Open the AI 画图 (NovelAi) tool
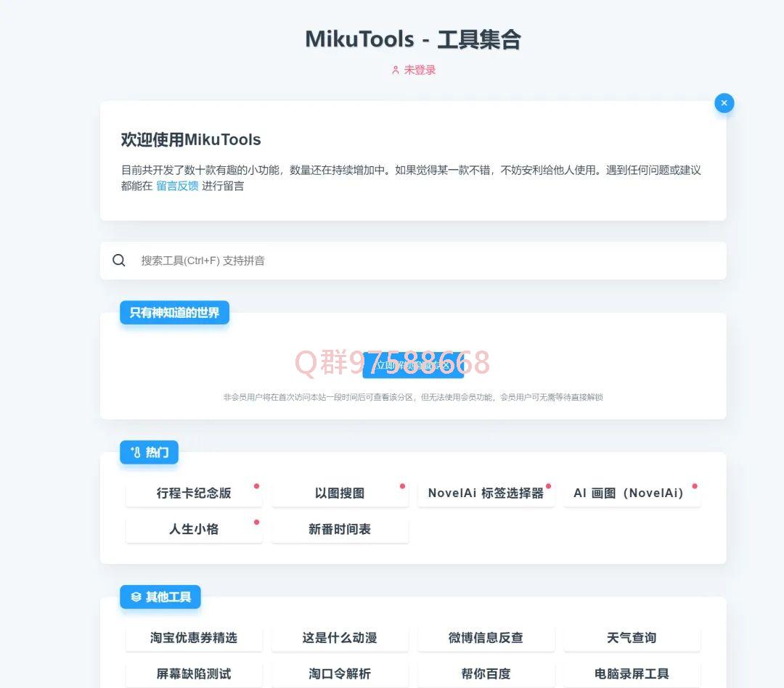 click(x=632, y=493)
